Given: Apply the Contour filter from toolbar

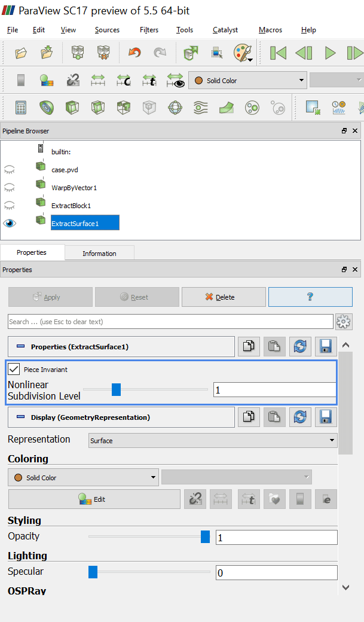Looking at the screenshot, I should [x=47, y=108].
